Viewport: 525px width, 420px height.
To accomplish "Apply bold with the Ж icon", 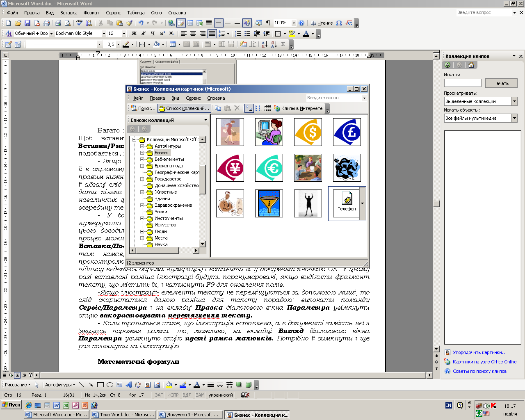I will point(134,34).
